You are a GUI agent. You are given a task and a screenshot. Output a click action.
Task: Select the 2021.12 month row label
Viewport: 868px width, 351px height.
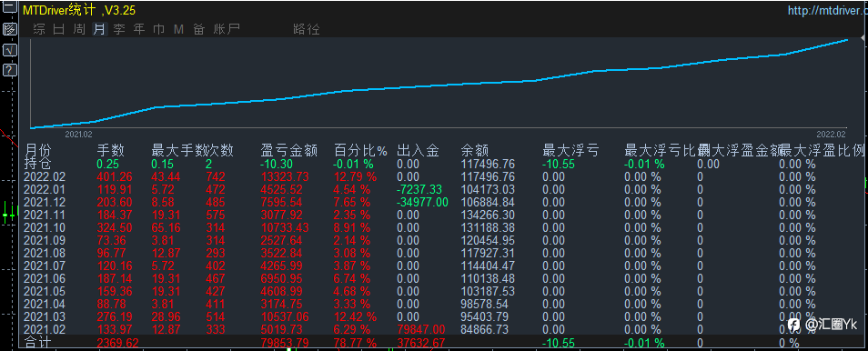tap(45, 202)
